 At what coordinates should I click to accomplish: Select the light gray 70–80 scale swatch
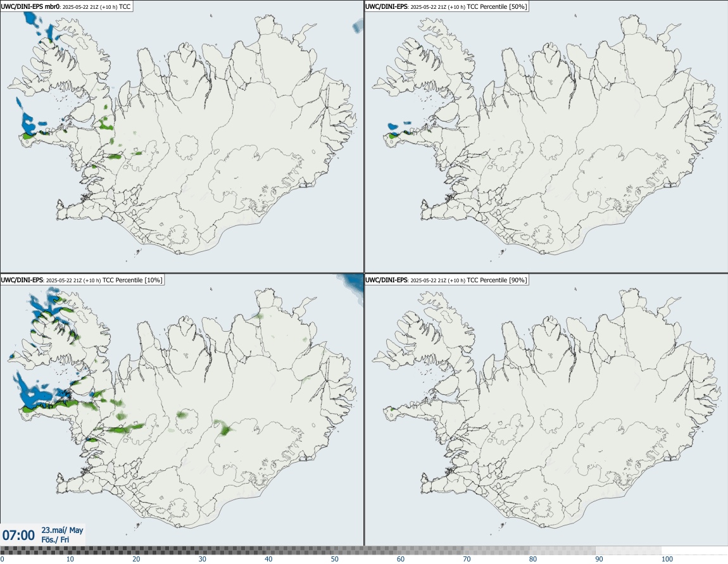(496, 551)
